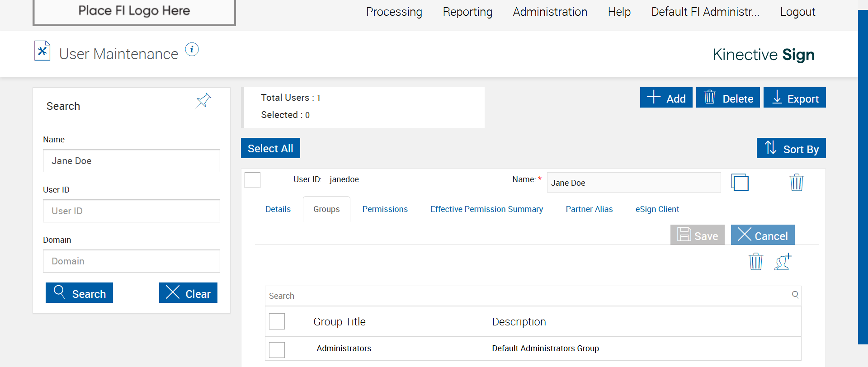
Task: Select the Administrators group checkbox
Action: 277,349
